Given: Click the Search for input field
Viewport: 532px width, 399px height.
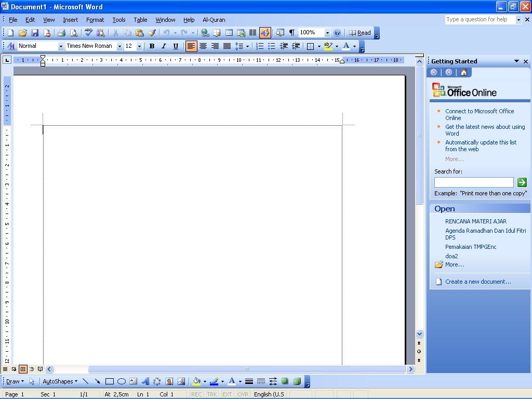Looking at the screenshot, I should tap(473, 182).
